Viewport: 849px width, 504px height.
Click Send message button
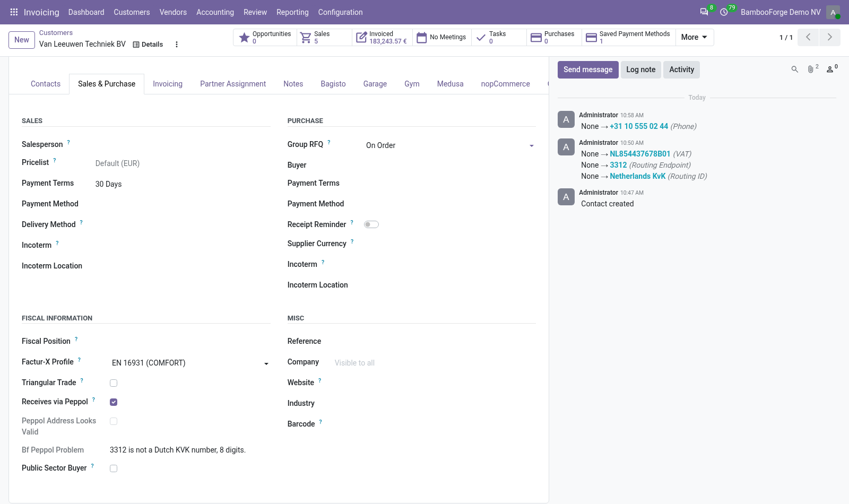[588, 69]
